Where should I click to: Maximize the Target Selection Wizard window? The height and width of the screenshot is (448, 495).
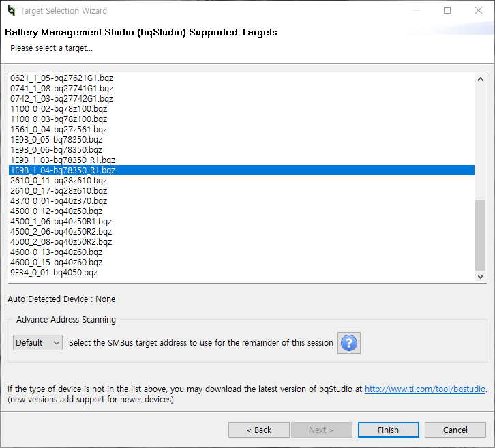pos(447,10)
